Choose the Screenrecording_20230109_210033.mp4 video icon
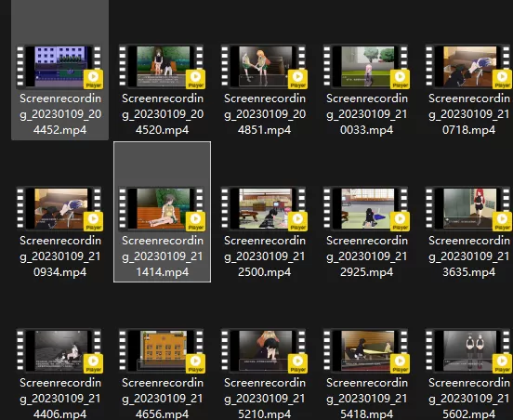513x420 pixels. [366, 67]
